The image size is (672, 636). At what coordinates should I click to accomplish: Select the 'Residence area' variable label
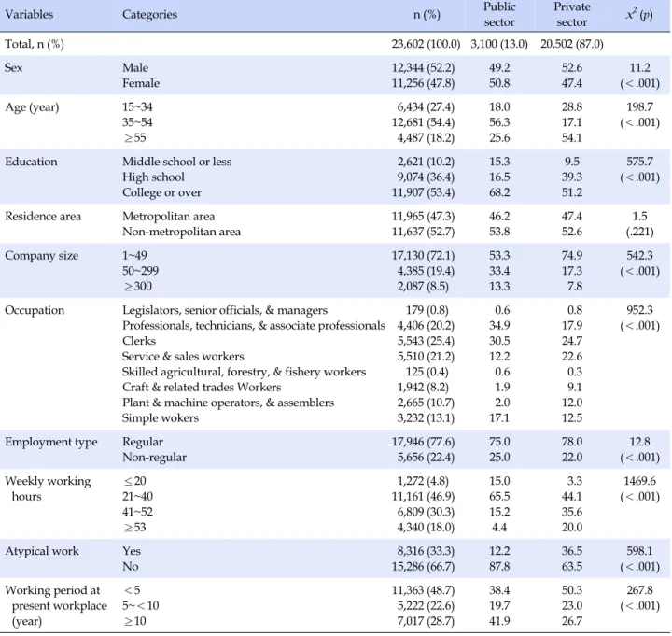[x=43, y=216]
